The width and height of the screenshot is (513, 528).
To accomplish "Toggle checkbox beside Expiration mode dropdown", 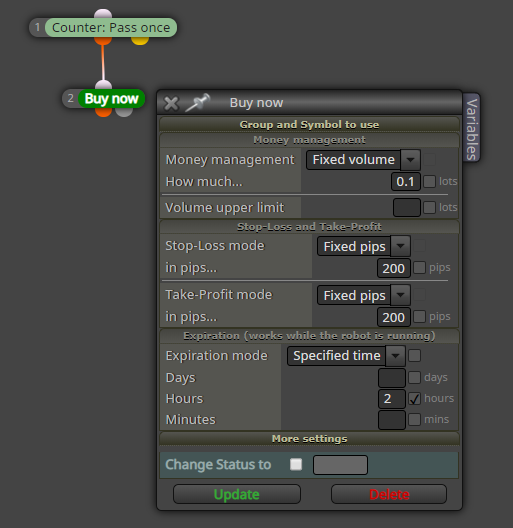I will [414, 356].
